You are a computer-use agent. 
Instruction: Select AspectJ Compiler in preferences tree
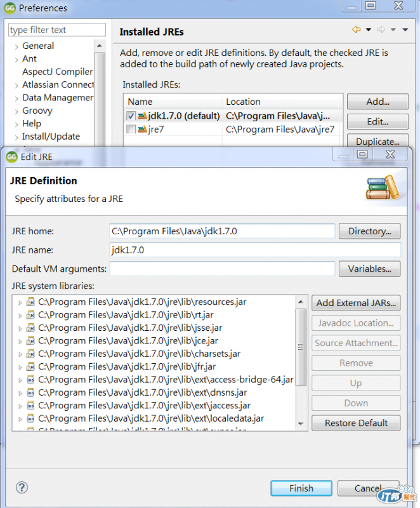pos(57,72)
